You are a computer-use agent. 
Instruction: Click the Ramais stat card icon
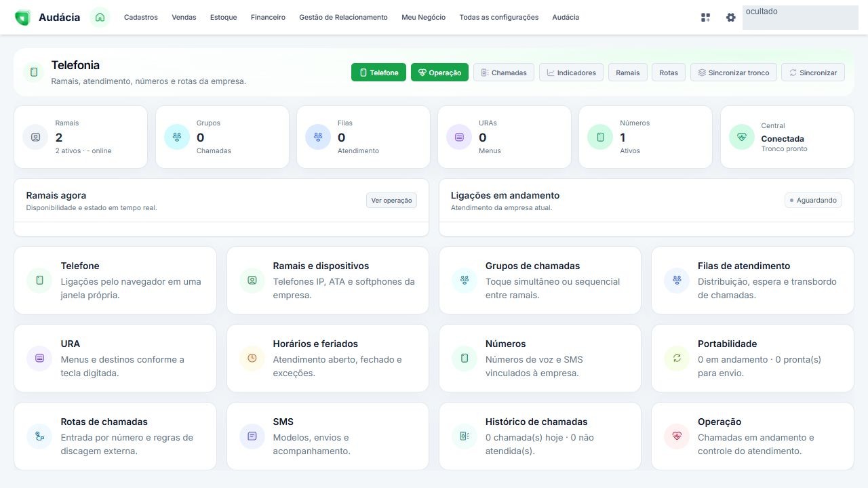(x=35, y=137)
